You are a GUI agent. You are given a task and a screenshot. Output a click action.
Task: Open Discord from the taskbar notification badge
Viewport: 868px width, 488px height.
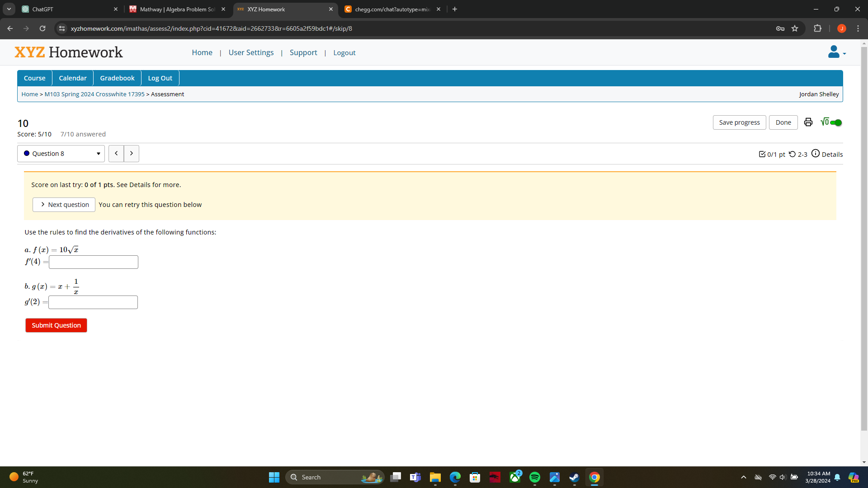tap(515, 477)
